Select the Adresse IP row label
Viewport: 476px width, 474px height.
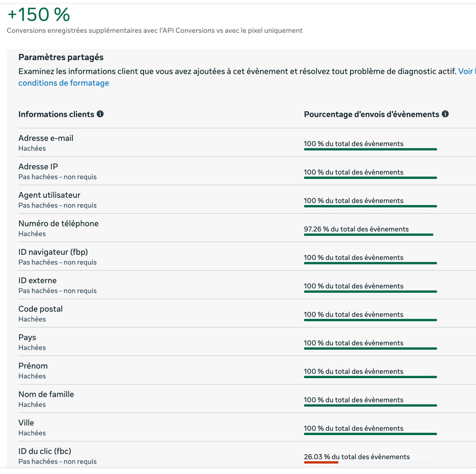pyautogui.click(x=38, y=166)
